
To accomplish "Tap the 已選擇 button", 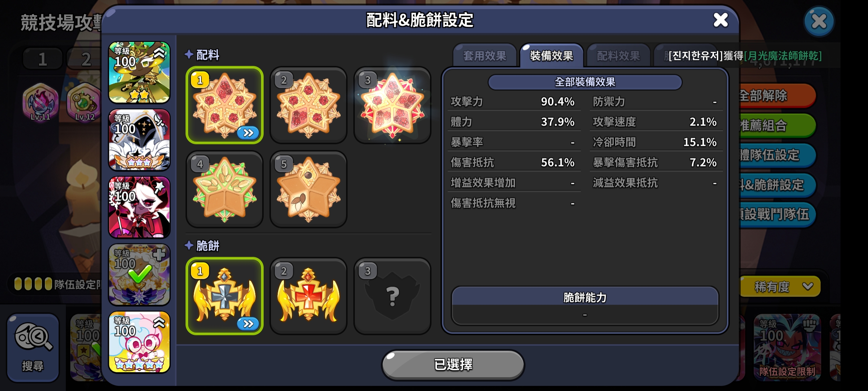I will pyautogui.click(x=453, y=365).
